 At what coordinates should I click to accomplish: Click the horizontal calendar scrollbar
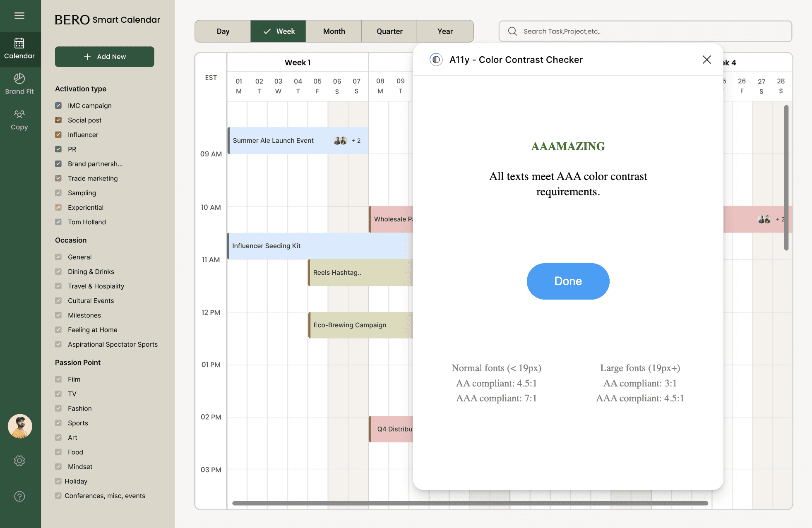(x=470, y=503)
